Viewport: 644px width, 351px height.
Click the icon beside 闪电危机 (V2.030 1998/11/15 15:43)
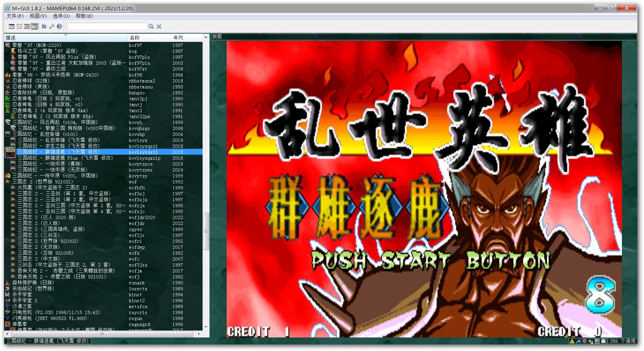[x=8, y=312]
